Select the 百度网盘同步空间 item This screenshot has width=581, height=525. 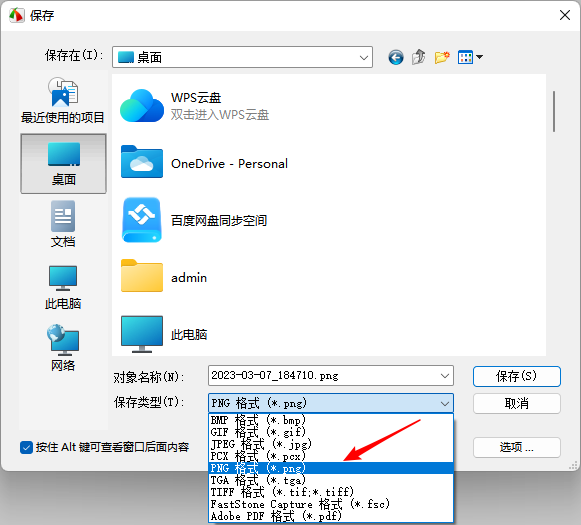194,220
